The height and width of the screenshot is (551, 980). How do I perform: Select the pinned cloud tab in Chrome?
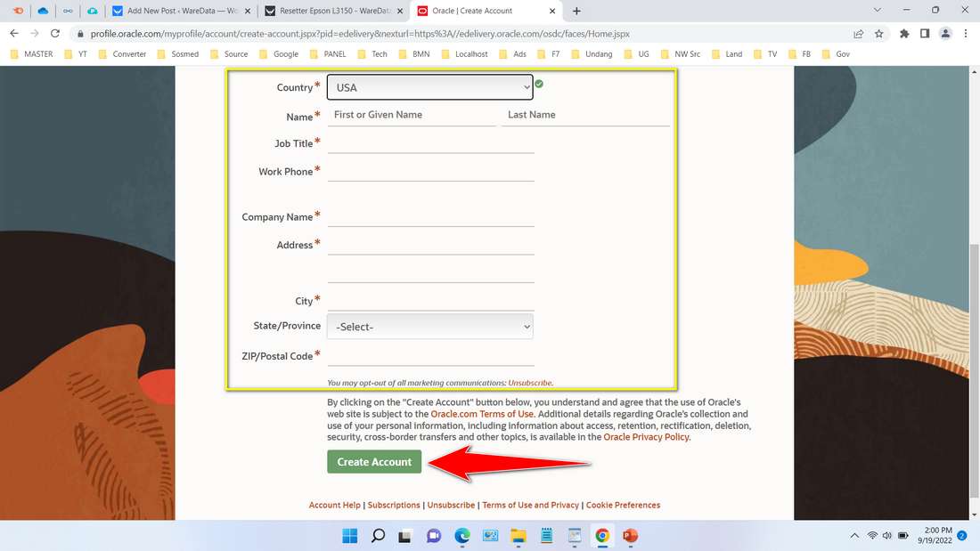coord(43,11)
